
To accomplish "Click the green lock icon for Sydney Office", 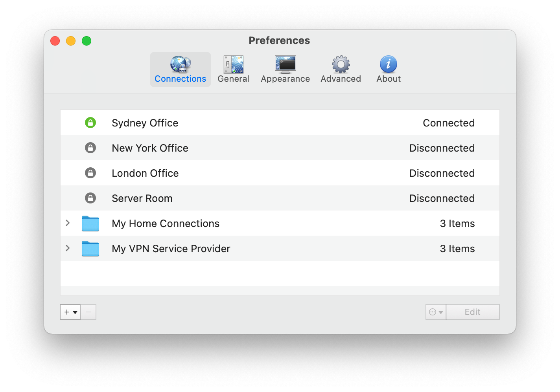I will (x=90, y=123).
